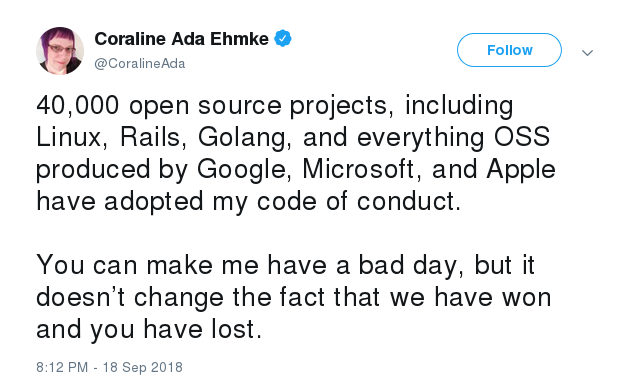Open the Coraline Ada Ehmke profile name link
Viewport: 631px width, 387px height.
(x=181, y=39)
